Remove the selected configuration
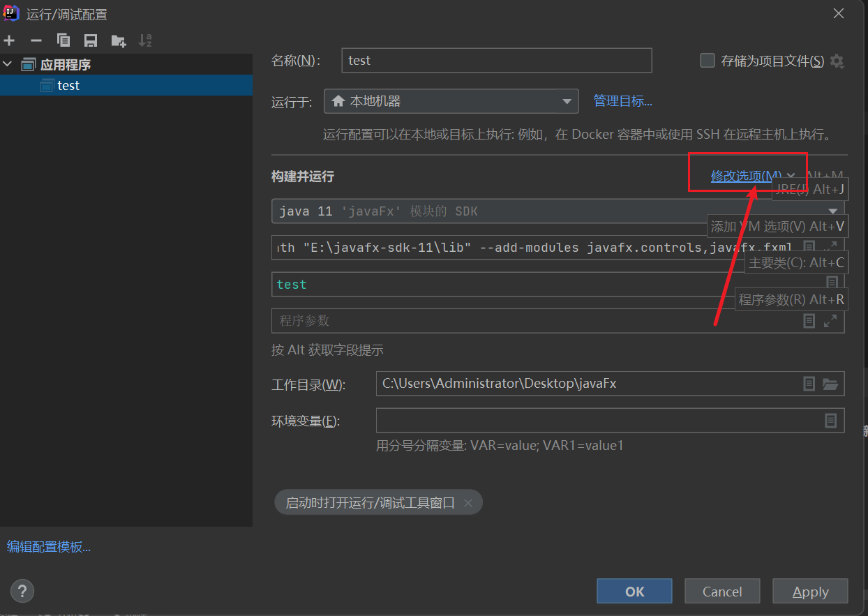 click(36, 40)
